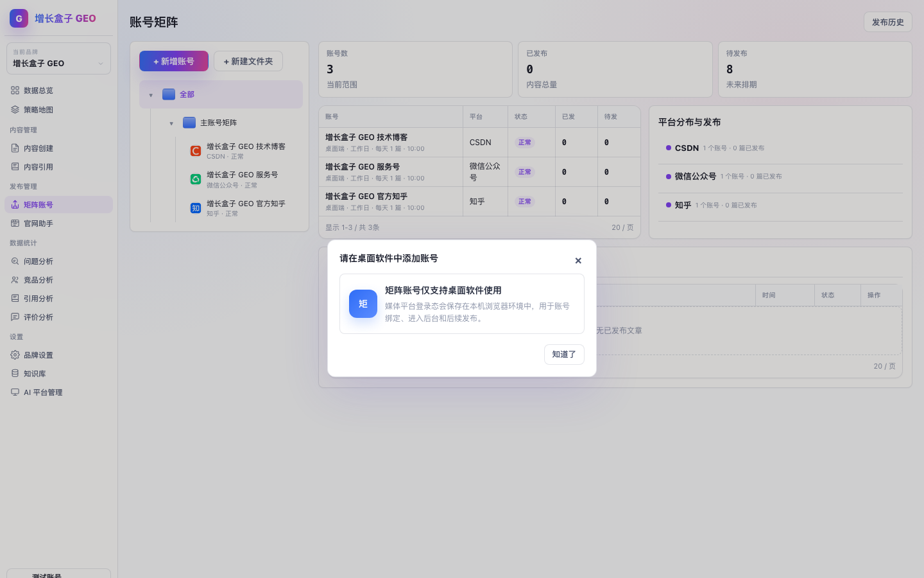
Task: Click the 引用分析 icon
Action: tap(15, 299)
